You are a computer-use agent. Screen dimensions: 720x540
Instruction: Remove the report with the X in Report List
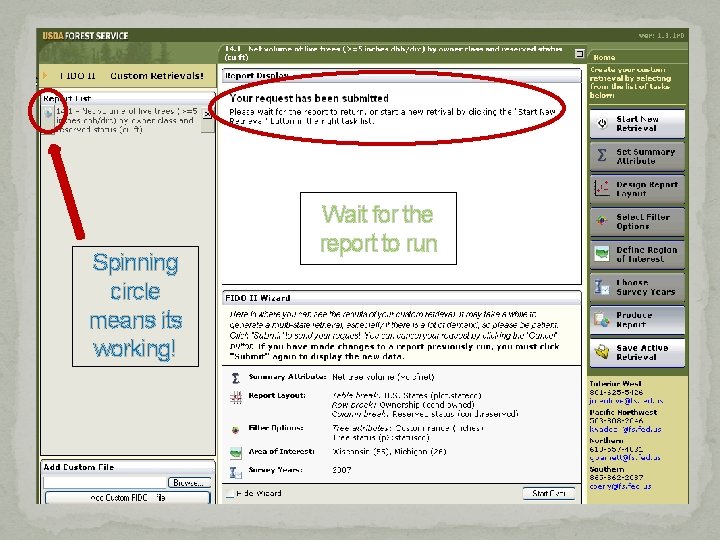pyautogui.click(x=207, y=114)
